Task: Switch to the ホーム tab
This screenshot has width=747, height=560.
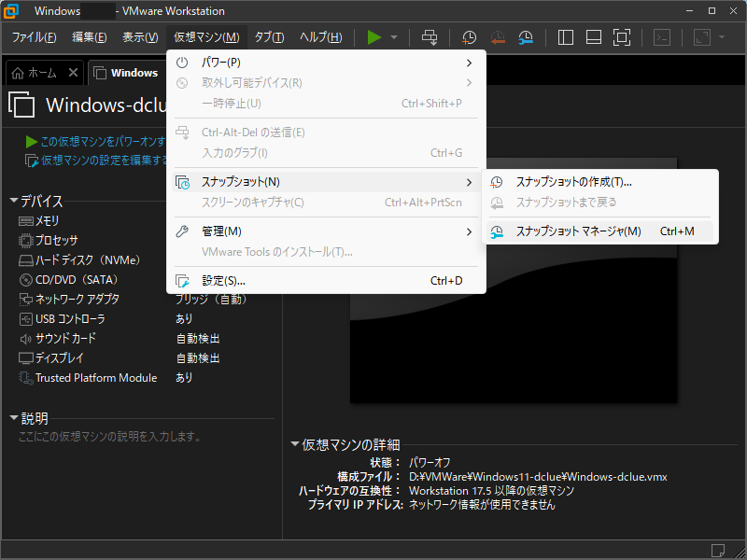Action: [x=42, y=73]
